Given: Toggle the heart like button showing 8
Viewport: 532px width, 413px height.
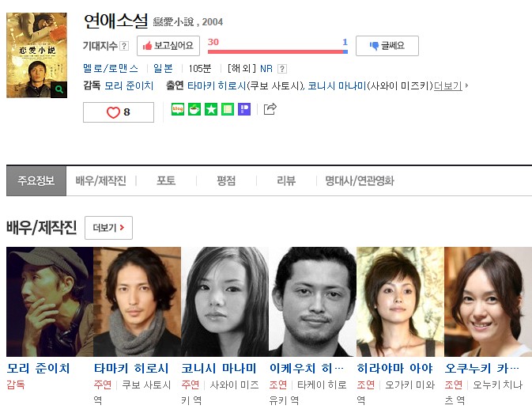Looking at the screenshot, I should 119,112.
